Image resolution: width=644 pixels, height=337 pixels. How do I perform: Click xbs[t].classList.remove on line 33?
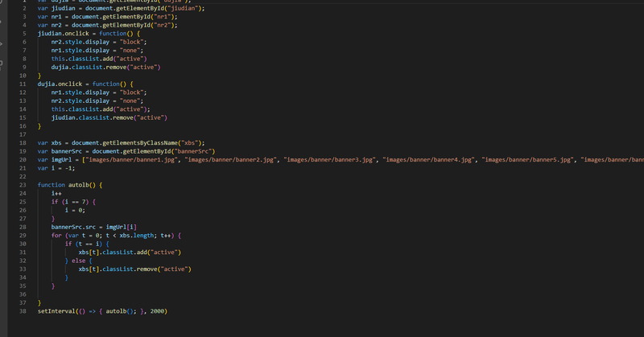[118, 269]
